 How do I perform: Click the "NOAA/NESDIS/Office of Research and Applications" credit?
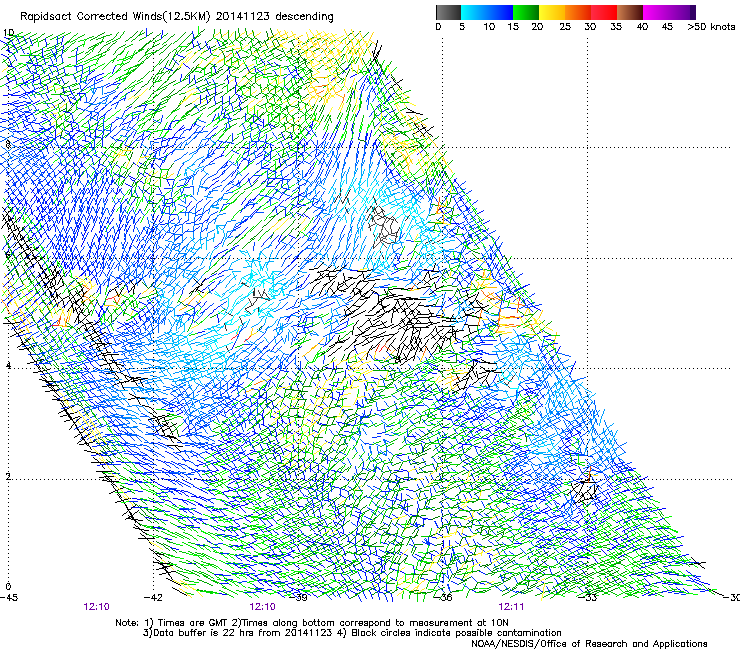(x=589, y=644)
